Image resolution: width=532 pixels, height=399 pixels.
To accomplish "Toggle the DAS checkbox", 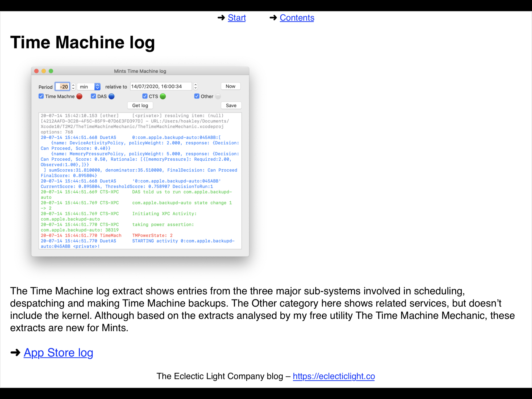I will (93, 96).
